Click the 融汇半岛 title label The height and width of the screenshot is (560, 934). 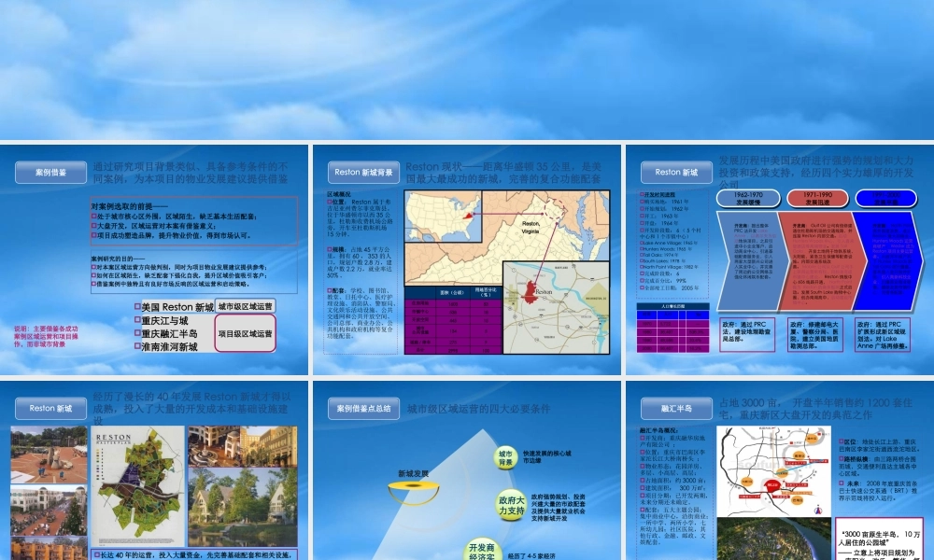tap(676, 408)
